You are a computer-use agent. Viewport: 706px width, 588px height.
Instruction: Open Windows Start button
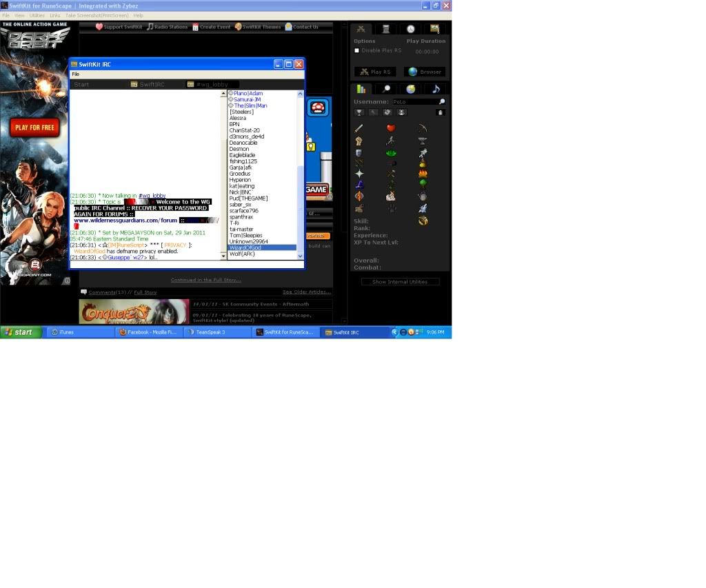pos(21,332)
